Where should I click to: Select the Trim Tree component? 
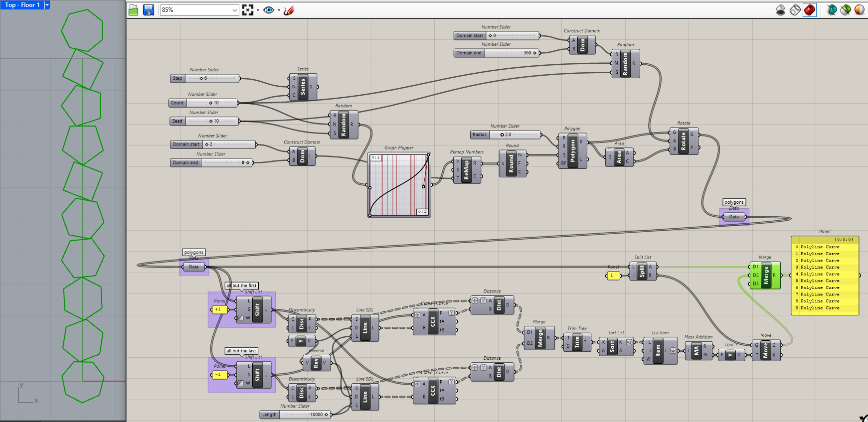577,342
